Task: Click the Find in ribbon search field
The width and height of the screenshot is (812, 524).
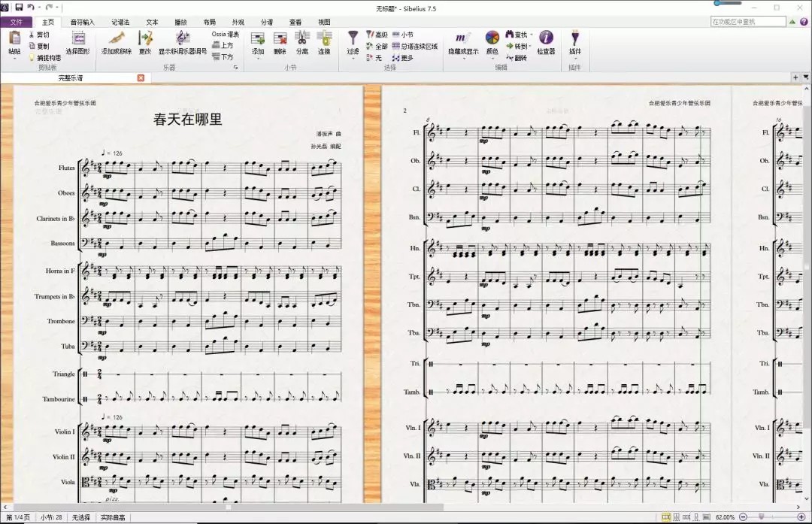Action: tap(748, 22)
